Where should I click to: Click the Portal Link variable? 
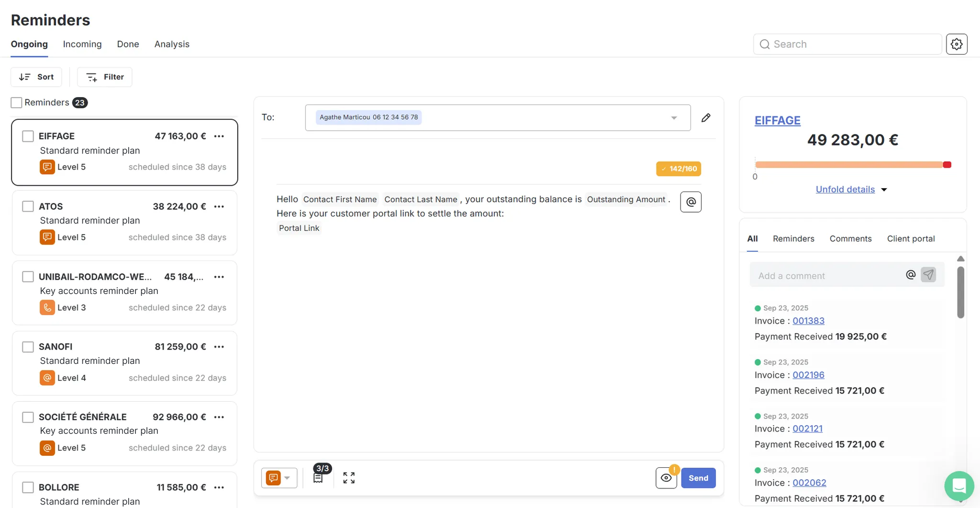299,228
